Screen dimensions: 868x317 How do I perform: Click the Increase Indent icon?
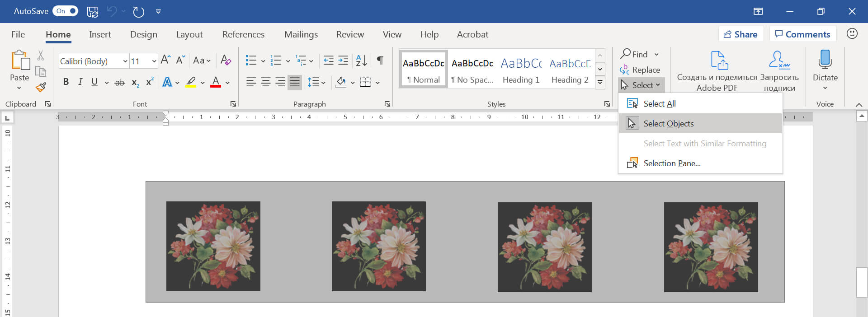pos(343,61)
